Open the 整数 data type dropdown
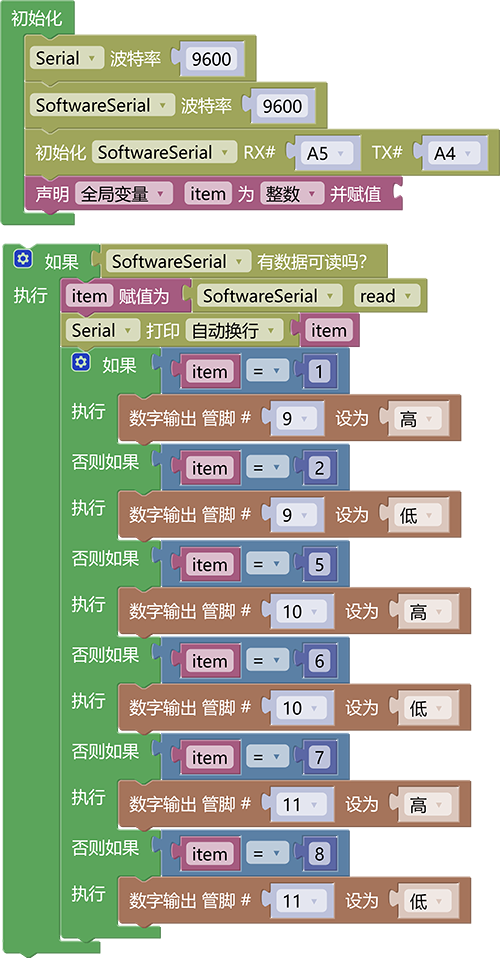The height and width of the screenshot is (958, 500). pyautogui.click(x=292, y=194)
